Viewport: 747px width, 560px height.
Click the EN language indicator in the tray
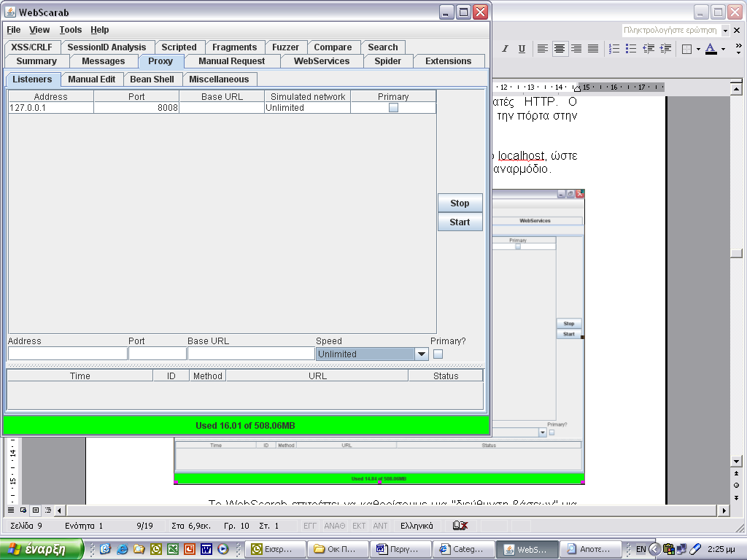pos(640,549)
